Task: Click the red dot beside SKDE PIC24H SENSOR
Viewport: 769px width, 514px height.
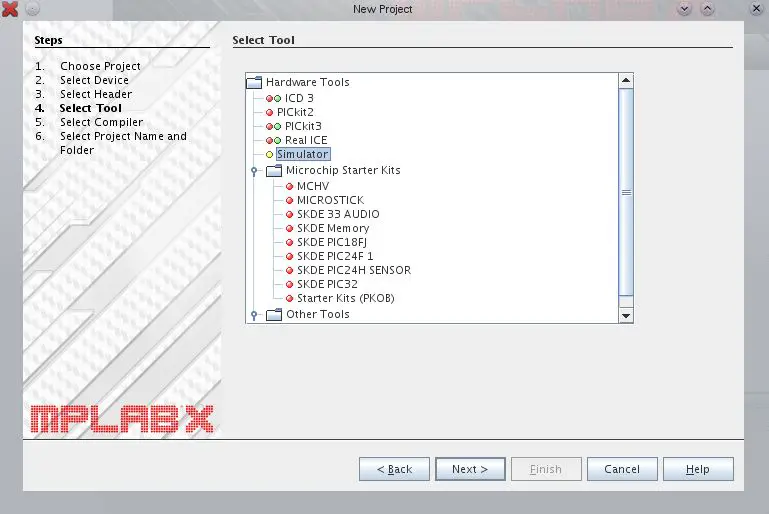Action: [x=289, y=270]
